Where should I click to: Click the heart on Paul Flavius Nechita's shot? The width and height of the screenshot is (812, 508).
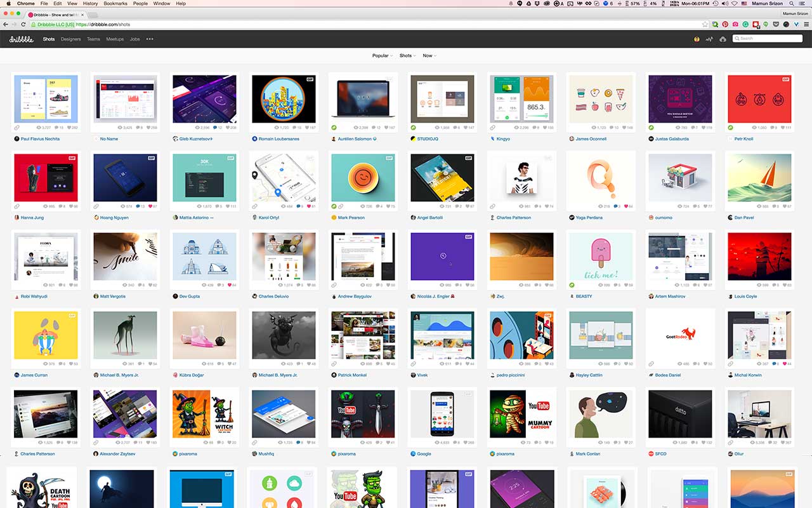click(69, 128)
